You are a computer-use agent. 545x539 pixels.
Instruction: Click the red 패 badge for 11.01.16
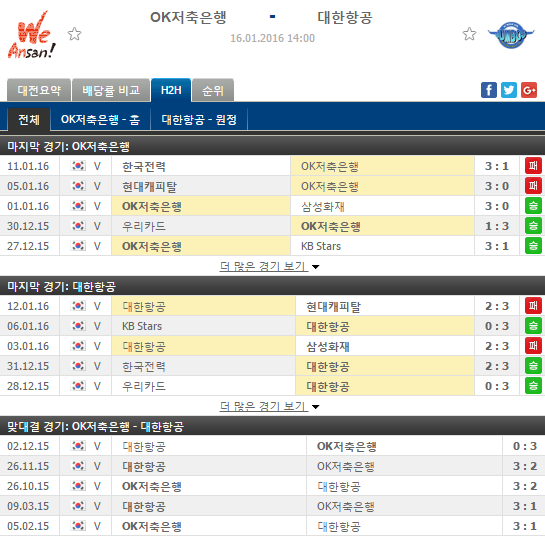click(533, 166)
